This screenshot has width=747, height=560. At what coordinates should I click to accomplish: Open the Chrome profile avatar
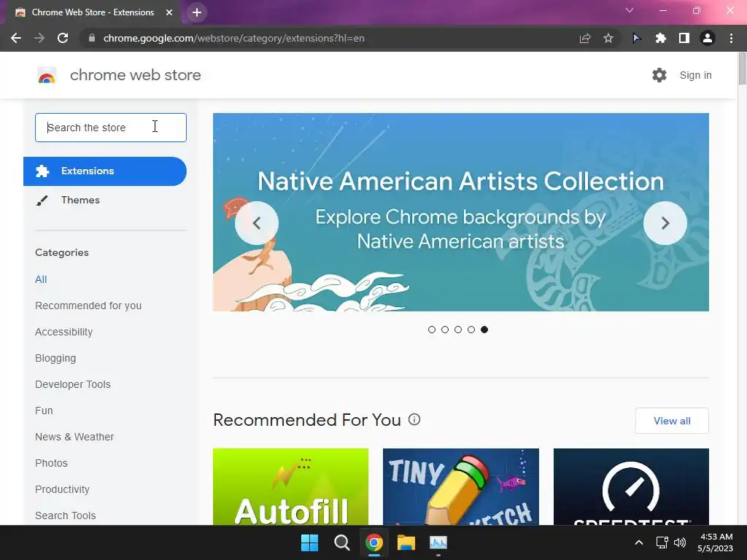click(x=708, y=38)
